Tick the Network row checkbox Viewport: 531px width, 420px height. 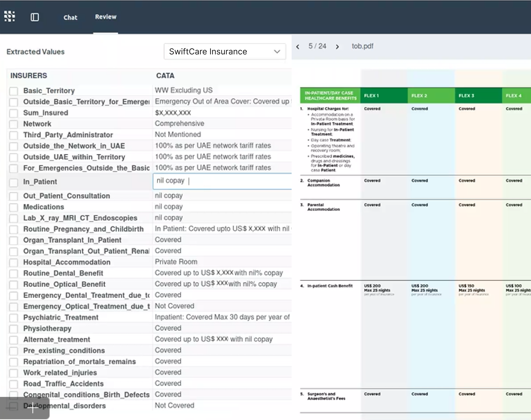pyautogui.click(x=14, y=124)
